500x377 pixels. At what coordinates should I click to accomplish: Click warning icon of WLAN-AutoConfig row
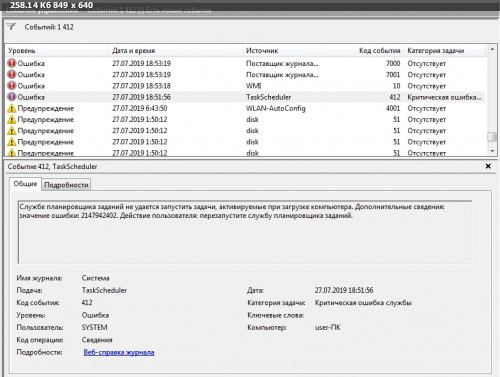(x=12, y=108)
